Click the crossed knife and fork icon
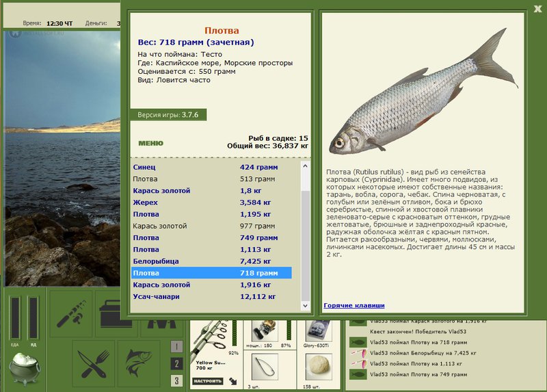The width and height of the screenshot is (547, 392). (x=93, y=364)
